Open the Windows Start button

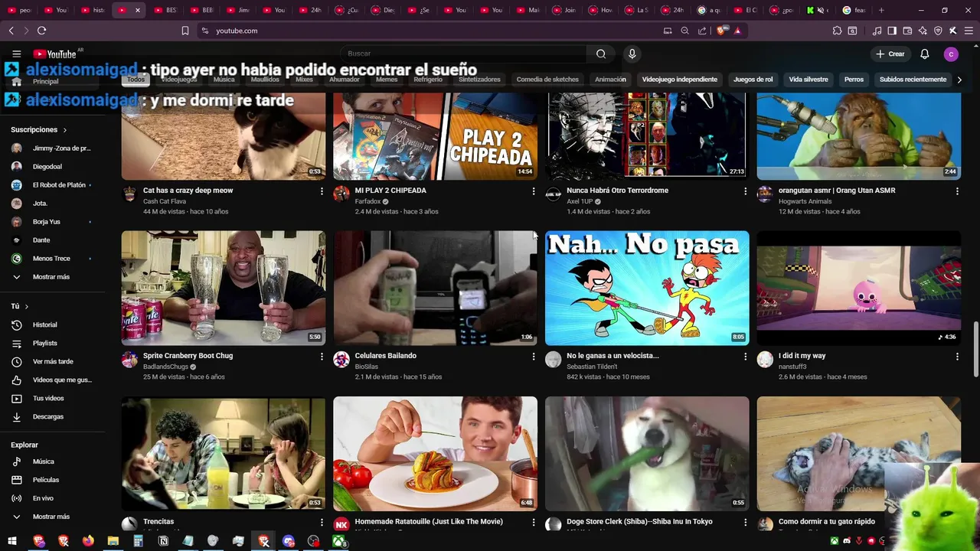(x=12, y=541)
